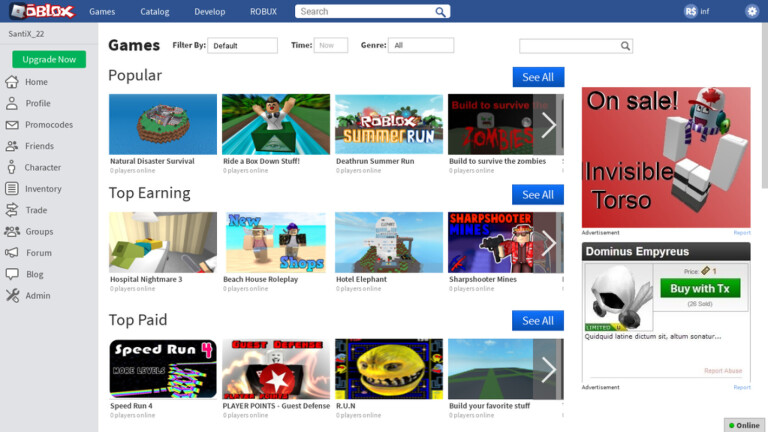Click See All for Popular games
768x432 pixels.
(538, 77)
